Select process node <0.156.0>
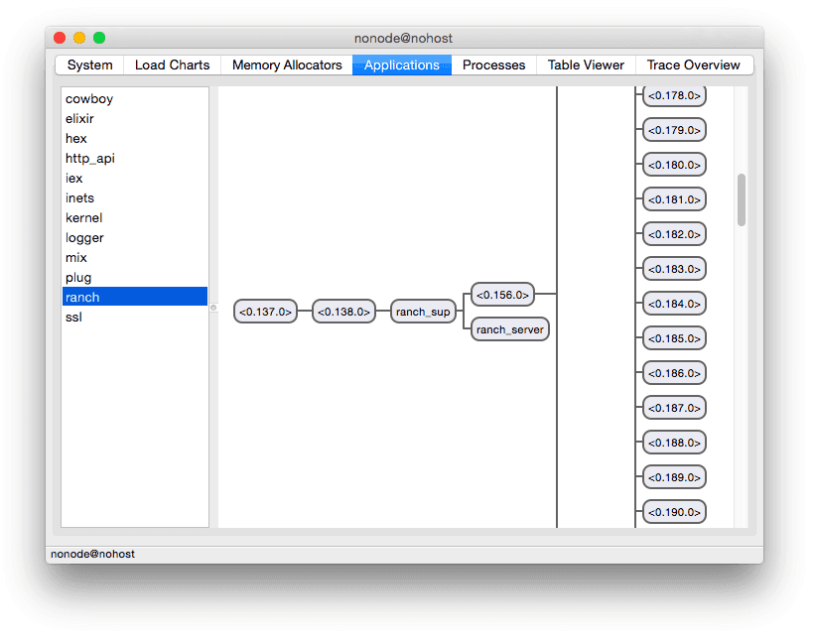Screen dimensions: 814x644 502,295
